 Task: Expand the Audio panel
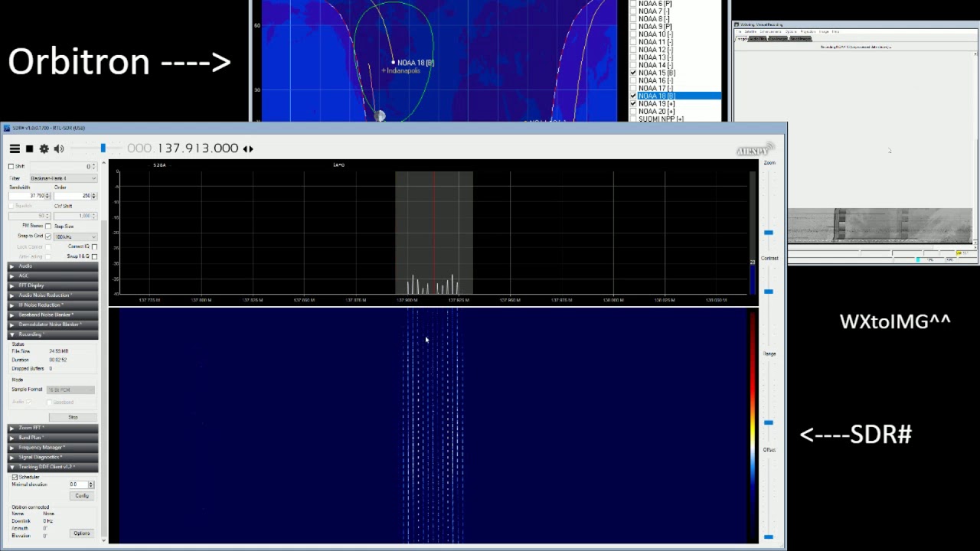[x=54, y=266]
